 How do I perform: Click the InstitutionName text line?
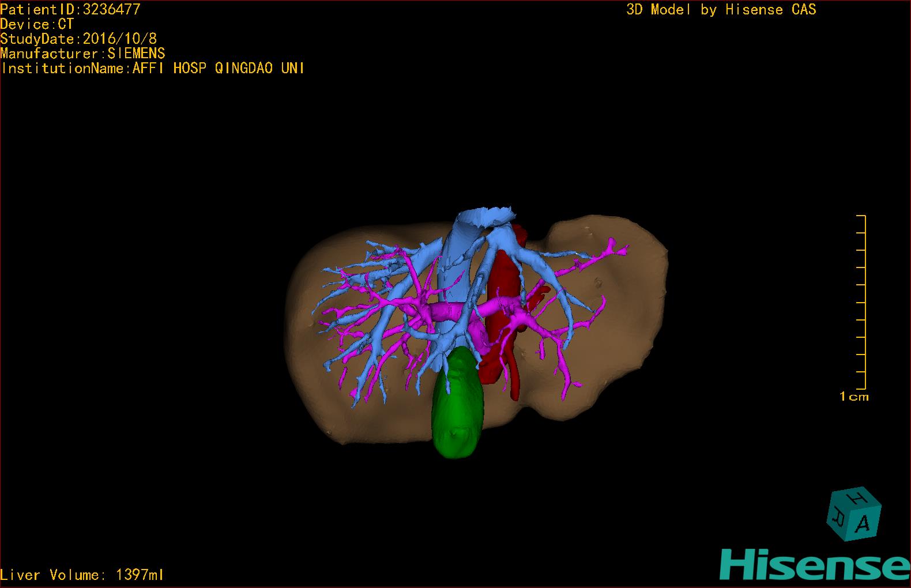[x=153, y=69]
